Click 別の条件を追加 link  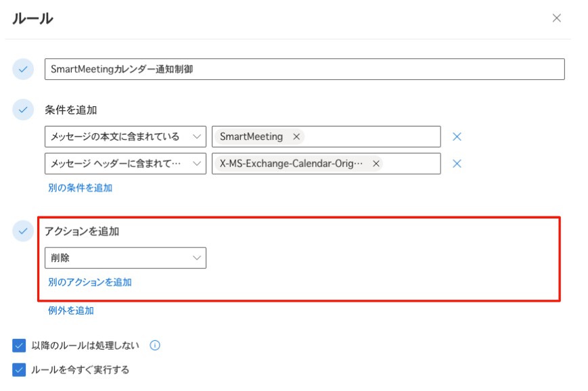[81, 188]
